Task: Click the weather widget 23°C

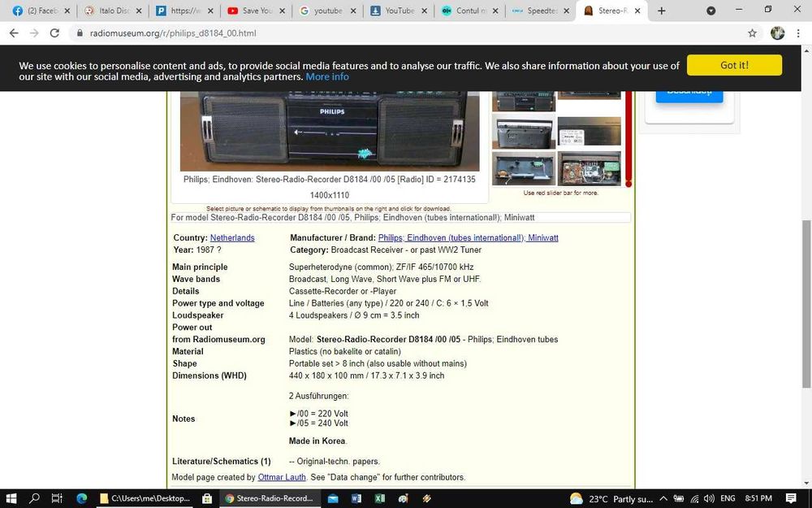Action: [x=611, y=499]
